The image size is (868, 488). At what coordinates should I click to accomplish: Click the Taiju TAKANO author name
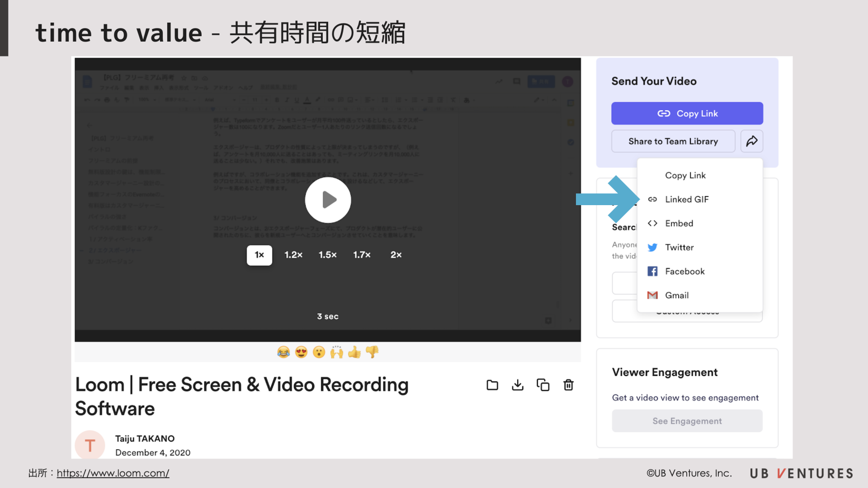click(x=145, y=439)
